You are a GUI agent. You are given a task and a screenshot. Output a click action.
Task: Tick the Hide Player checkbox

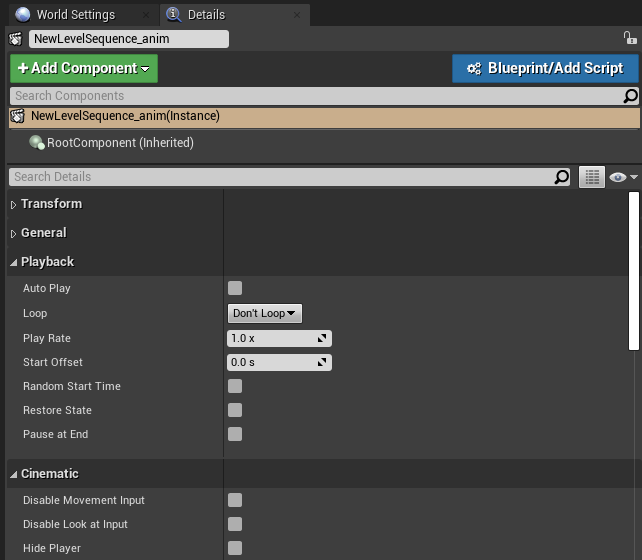pyautogui.click(x=235, y=548)
